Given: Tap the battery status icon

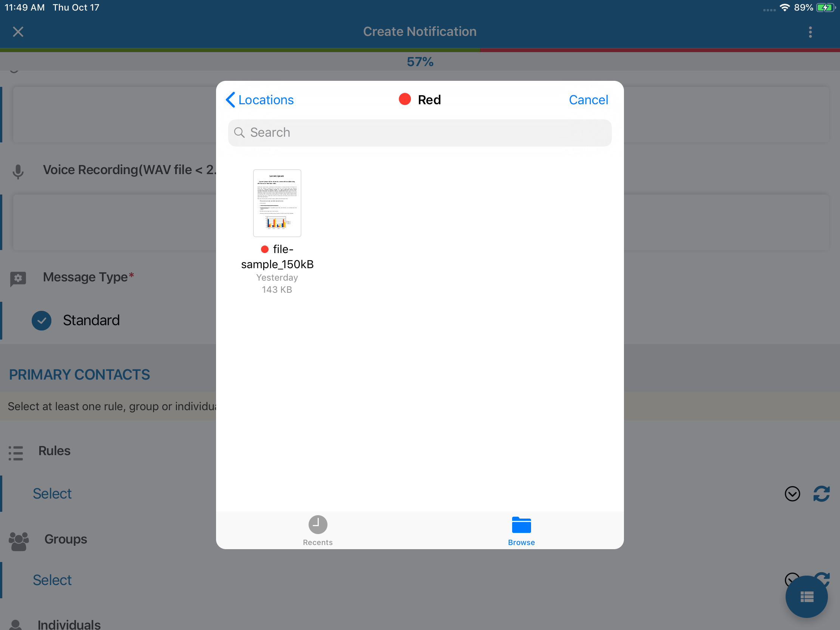Looking at the screenshot, I should click(x=826, y=8).
